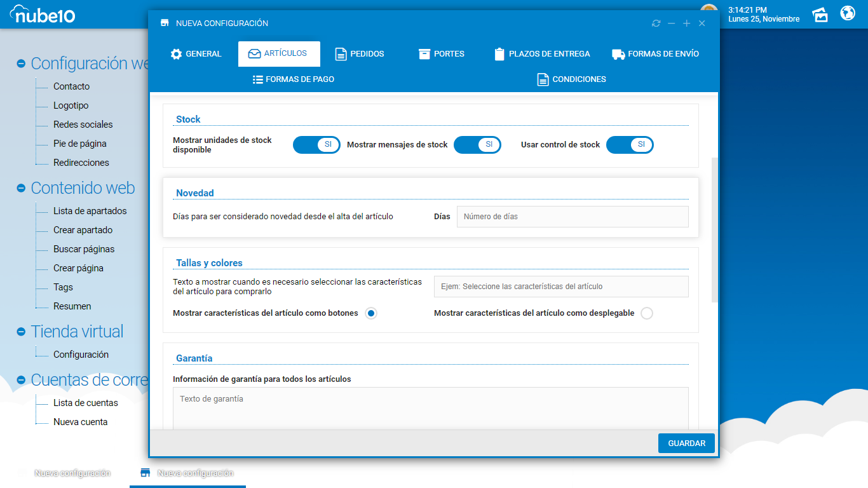The height and width of the screenshot is (488, 868).
Task: Click the refresh icon in window title bar
Action: 656,24
